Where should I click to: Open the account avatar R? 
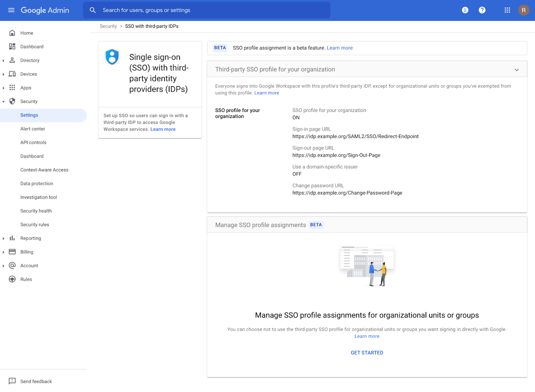524,10
